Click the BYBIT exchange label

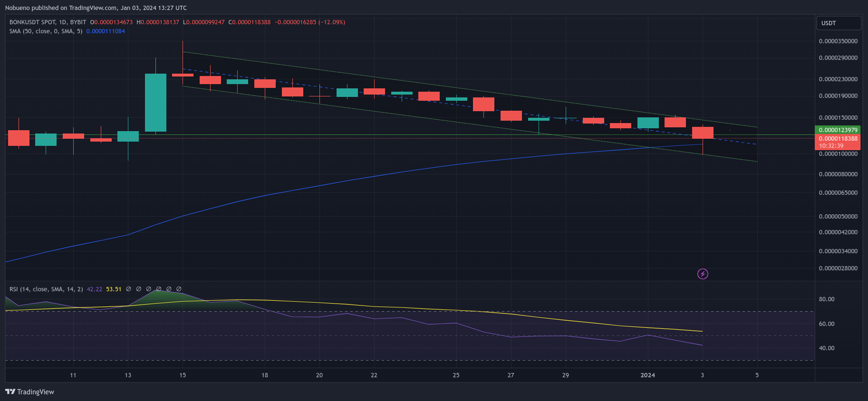(x=78, y=22)
